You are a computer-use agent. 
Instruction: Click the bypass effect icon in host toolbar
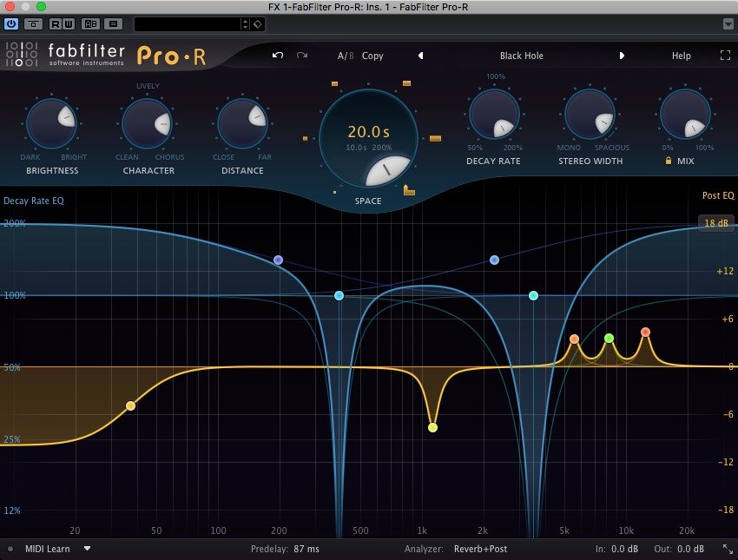click(x=33, y=24)
